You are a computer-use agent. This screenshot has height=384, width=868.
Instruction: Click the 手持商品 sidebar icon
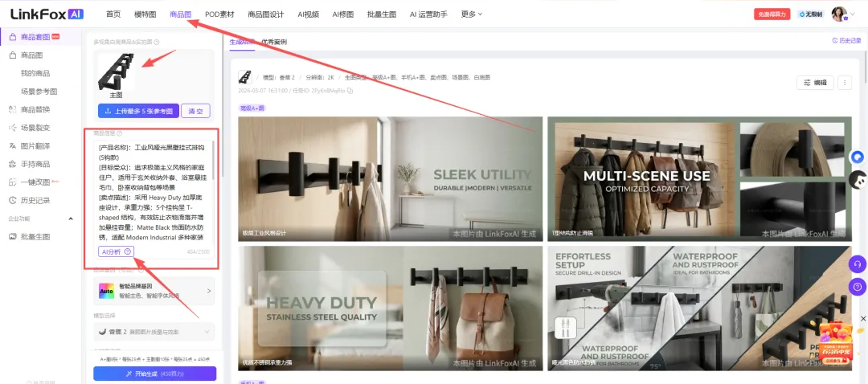coord(13,165)
